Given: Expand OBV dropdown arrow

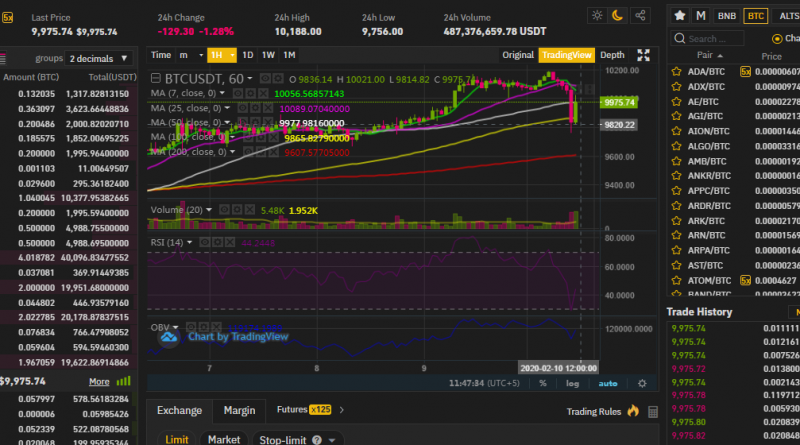Looking at the screenshot, I should click(x=176, y=327).
